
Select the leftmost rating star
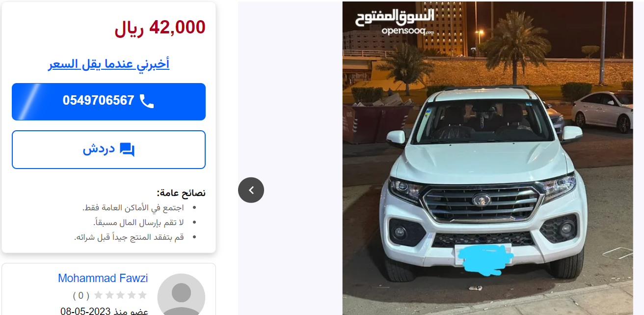(x=98, y=295)
